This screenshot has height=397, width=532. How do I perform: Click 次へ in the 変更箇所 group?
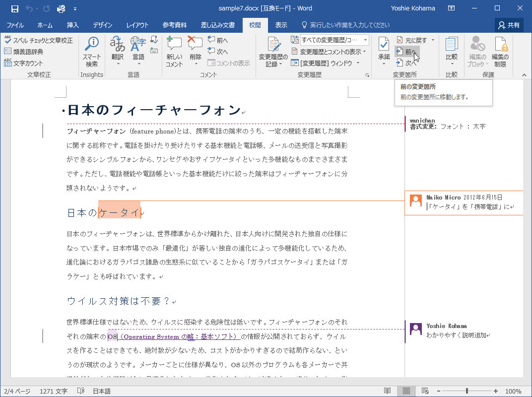pos(406,63)
